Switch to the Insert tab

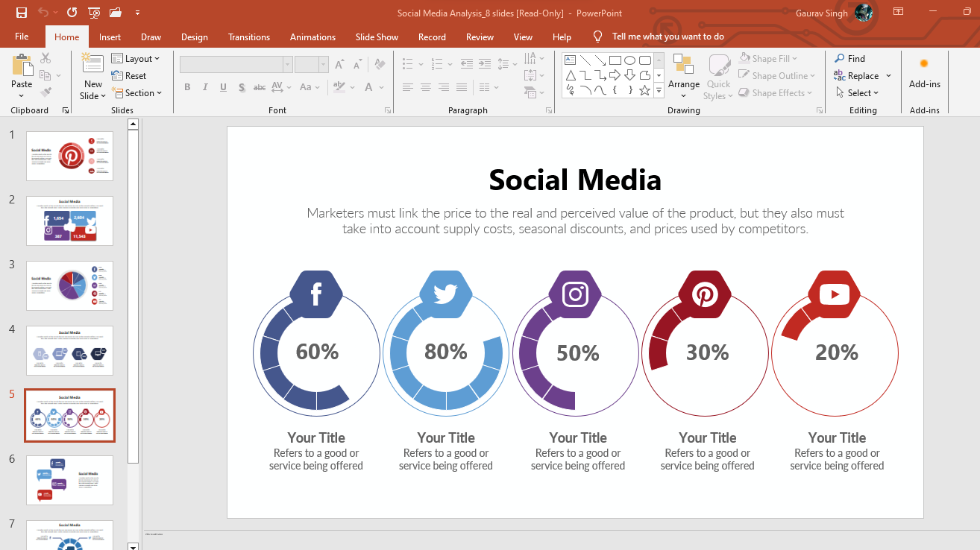coord(110,37)
